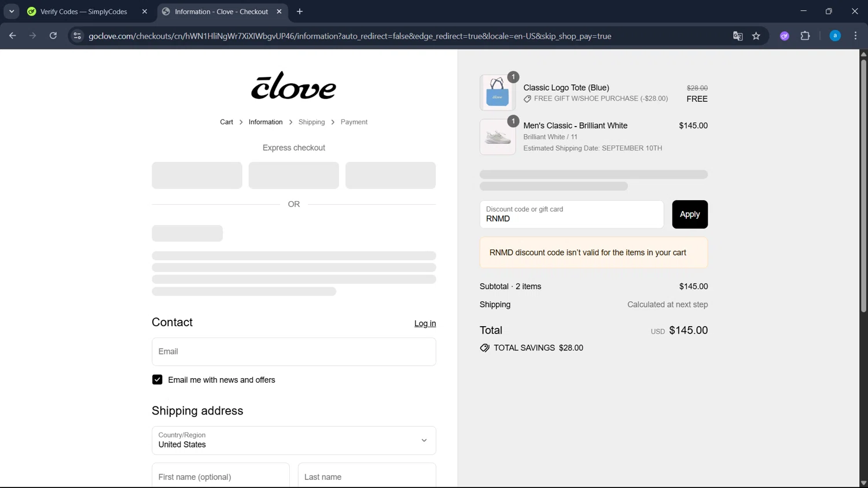Click the Discount code or gift card field
Image resolution: width=868 pixels, height=488 pixels.
pos(572,215)
